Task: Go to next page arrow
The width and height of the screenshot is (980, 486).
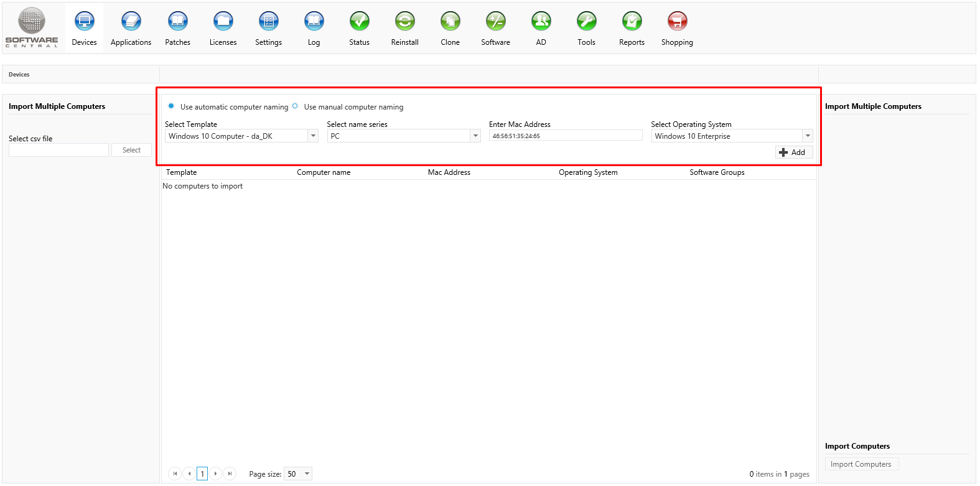Action: pos(215,474)
